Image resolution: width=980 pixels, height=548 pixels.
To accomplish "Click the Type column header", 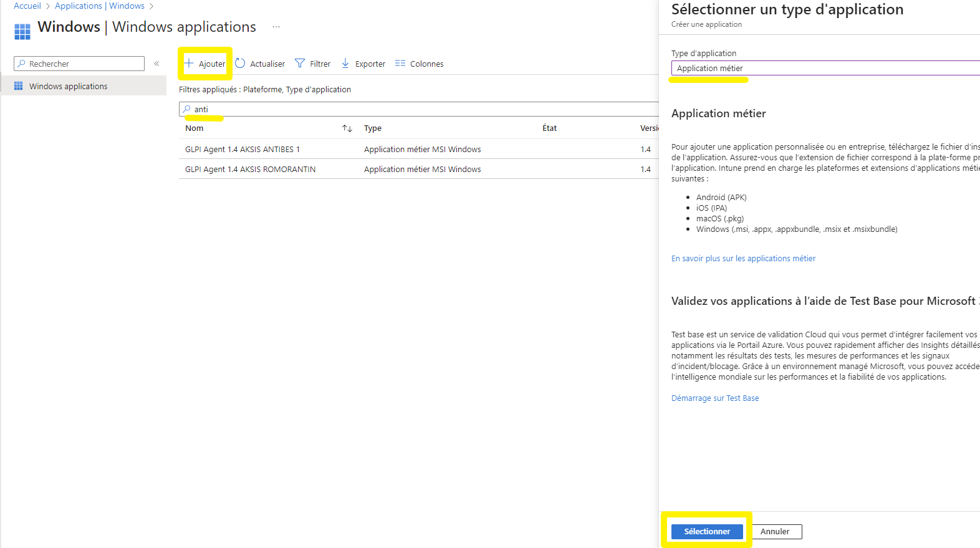I will [x=373, y=128].
